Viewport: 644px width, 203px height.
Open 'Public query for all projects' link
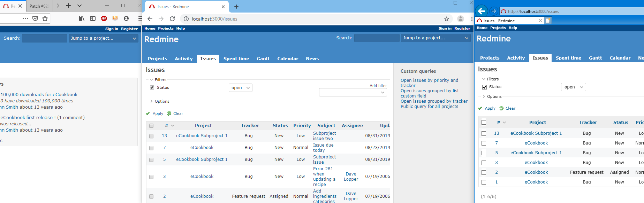(430, 107)
